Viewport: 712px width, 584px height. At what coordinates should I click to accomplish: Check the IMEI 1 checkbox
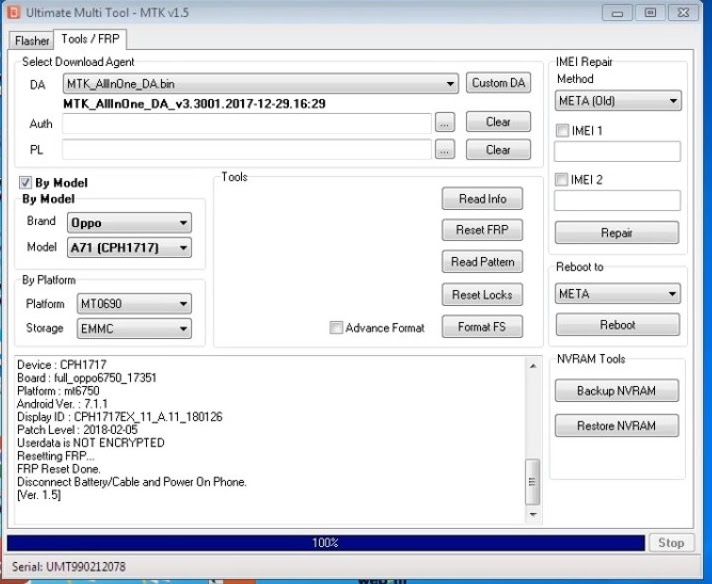click(562, 131)
